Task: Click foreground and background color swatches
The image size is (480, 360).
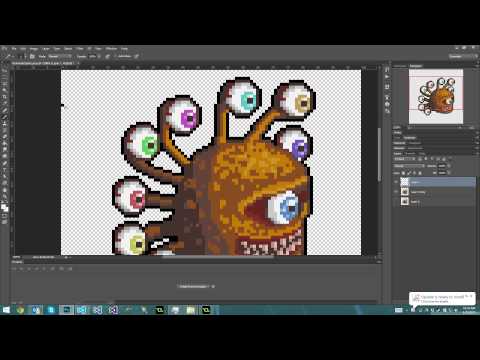Action: (5, 207)
